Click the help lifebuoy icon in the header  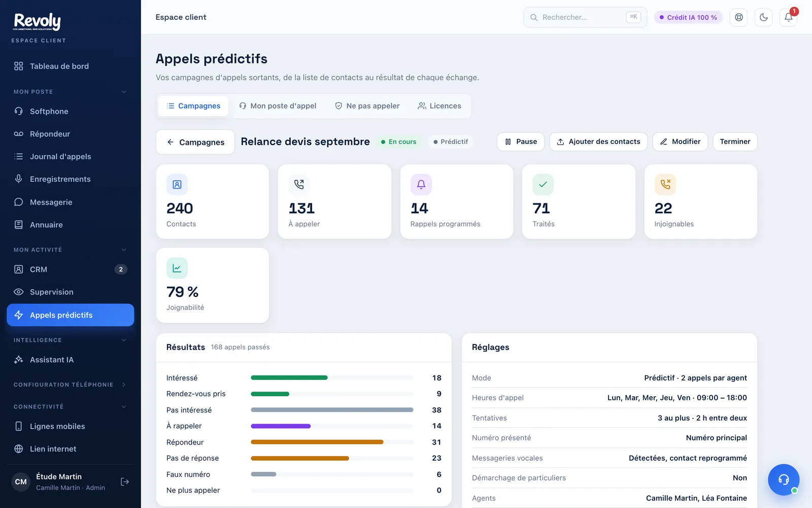click(x=738, y=17)
